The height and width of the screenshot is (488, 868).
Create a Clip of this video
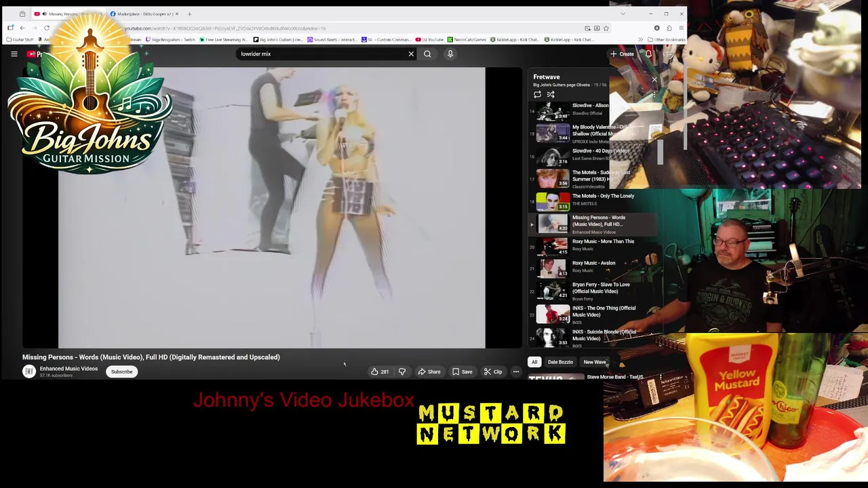pyautogui.click(x=493, y=371)
